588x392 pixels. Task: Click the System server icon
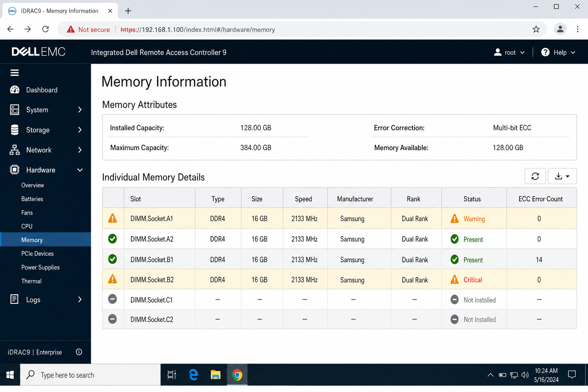[x=15, y=110]
